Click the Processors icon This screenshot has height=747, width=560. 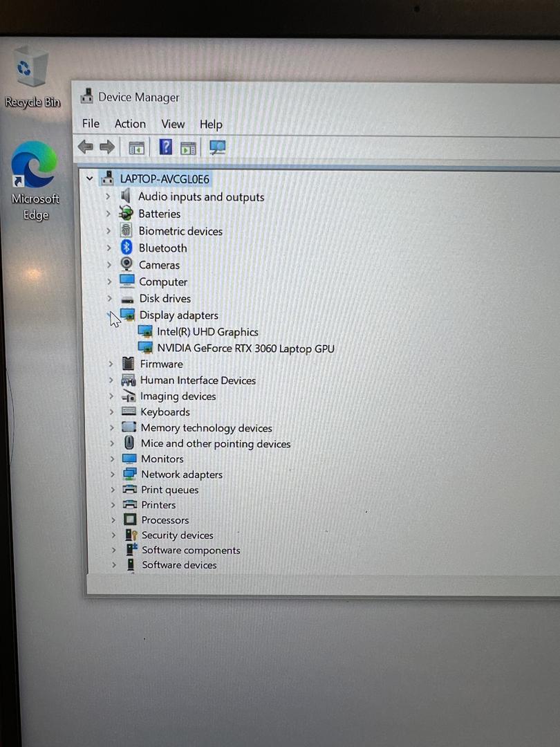click(x=130, y=519)
